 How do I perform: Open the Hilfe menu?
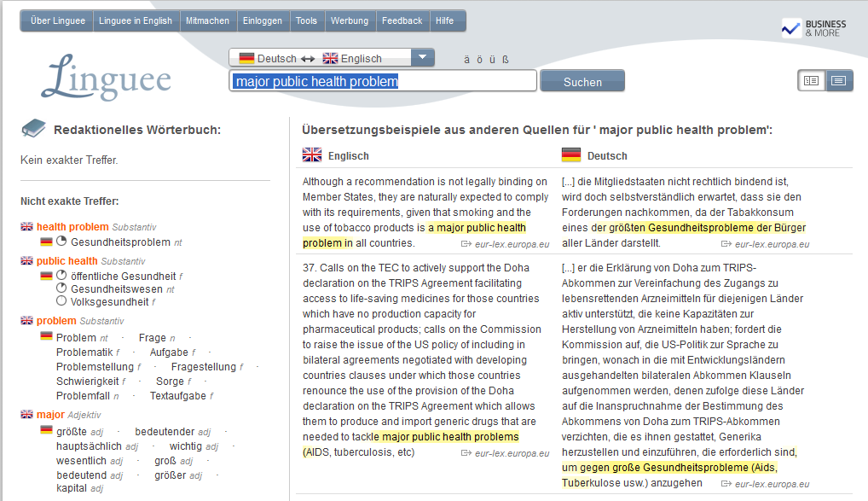(444, 21)
